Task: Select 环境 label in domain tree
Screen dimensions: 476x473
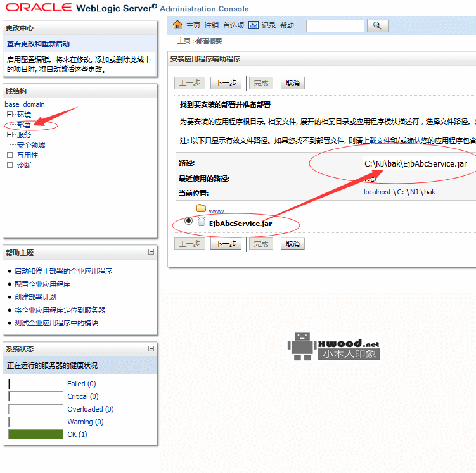Action: [24, 115]
